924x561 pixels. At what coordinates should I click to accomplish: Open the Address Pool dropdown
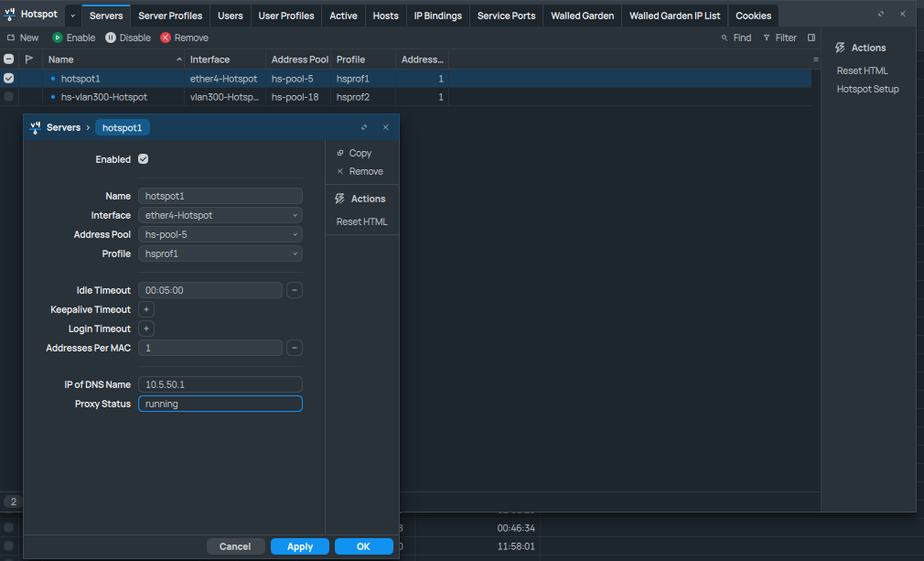[295, 234]
